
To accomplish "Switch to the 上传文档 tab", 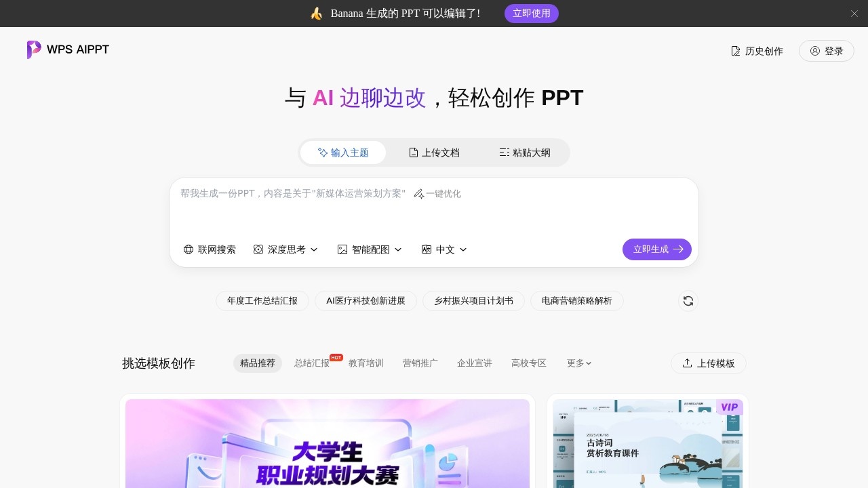I will 433,152.
